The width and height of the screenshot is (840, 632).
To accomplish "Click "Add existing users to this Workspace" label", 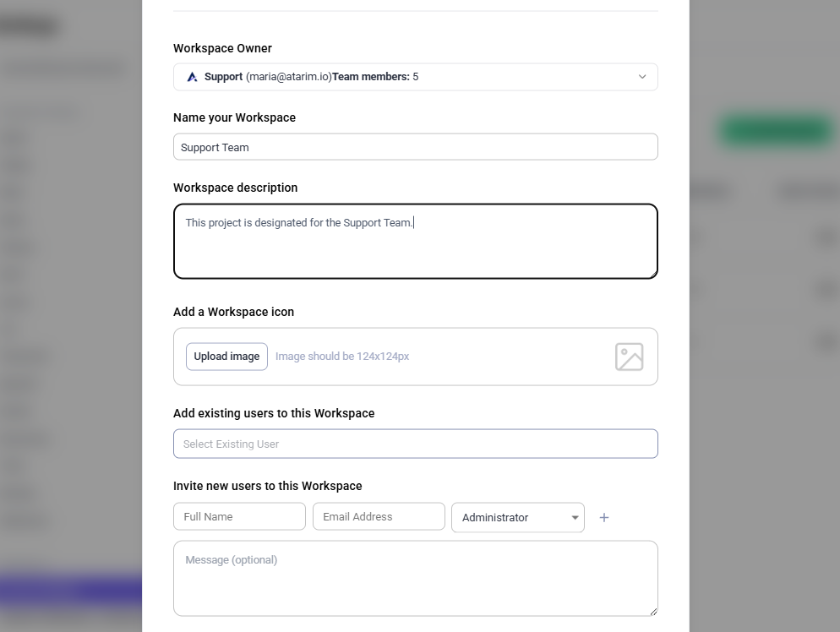I will coord(274,414).
